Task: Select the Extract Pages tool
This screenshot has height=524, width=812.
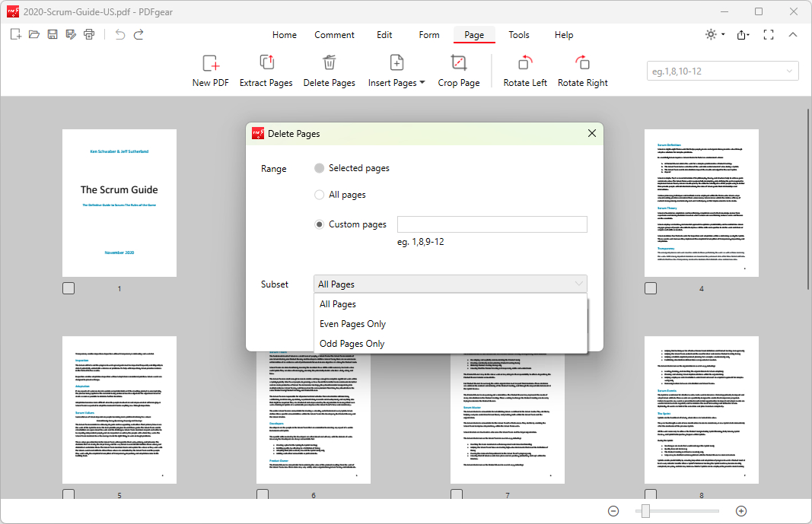Action: pos(266,70)
